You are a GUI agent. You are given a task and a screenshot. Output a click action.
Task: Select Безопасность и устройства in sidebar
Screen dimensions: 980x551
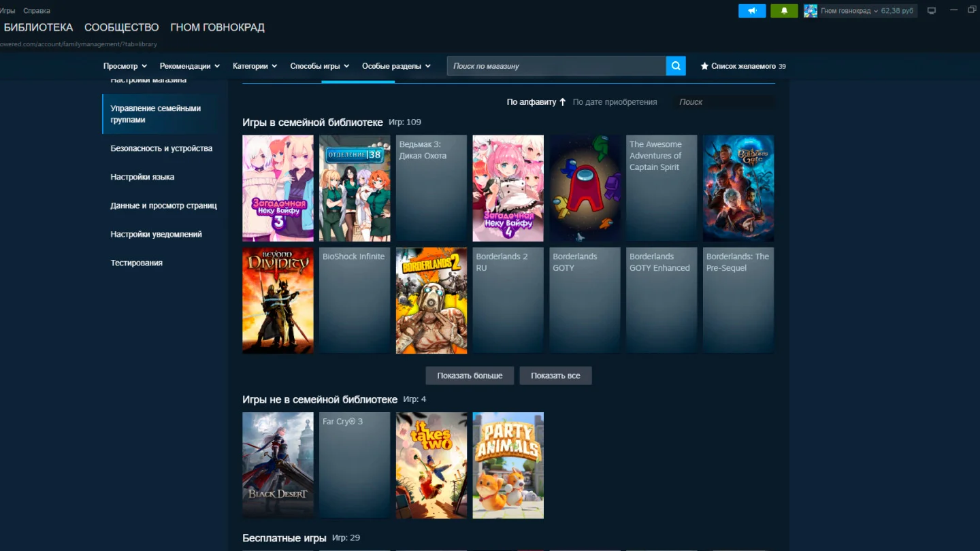[161, 148]
